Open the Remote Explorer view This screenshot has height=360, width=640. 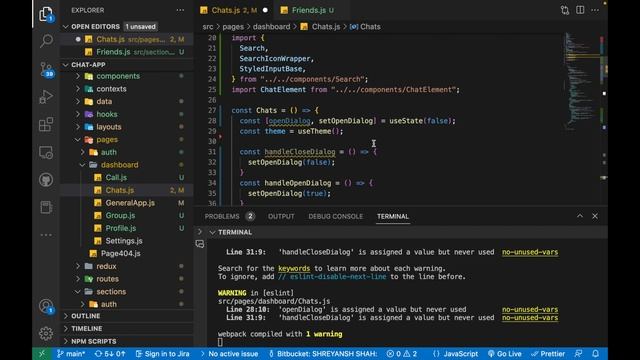tap(46, 152)
